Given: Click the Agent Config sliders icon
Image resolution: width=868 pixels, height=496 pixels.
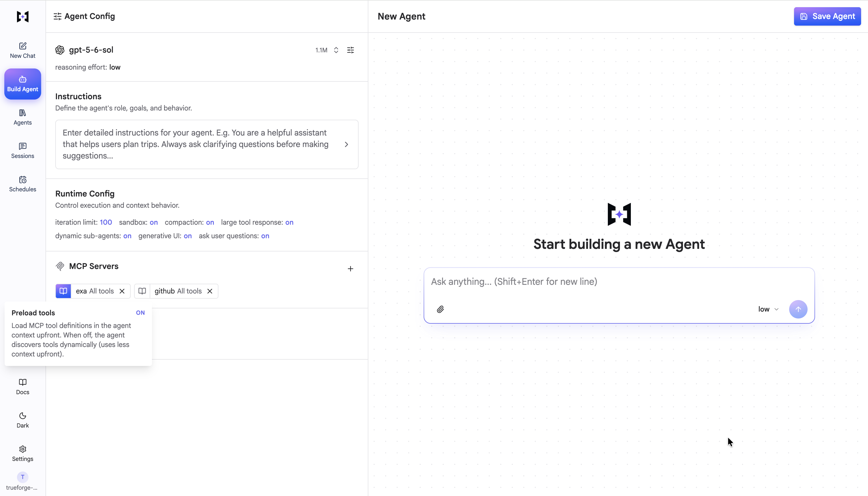Looking at the screenshot, I should click(58, 16).
